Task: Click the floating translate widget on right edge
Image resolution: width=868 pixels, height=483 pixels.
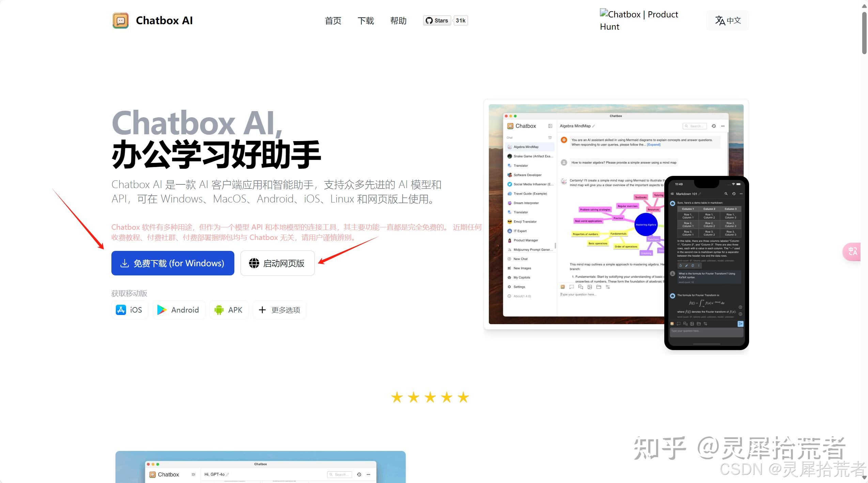Action: click(853, 252)
